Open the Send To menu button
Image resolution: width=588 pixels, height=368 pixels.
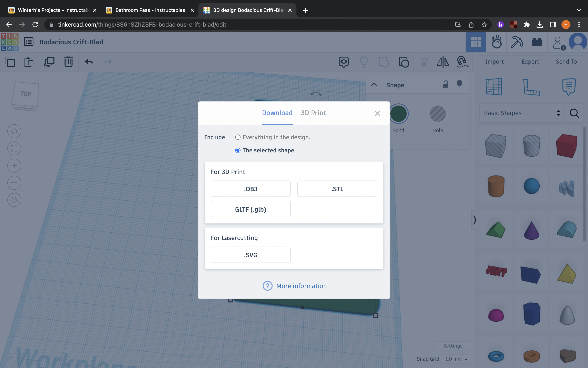pos(566,62)
